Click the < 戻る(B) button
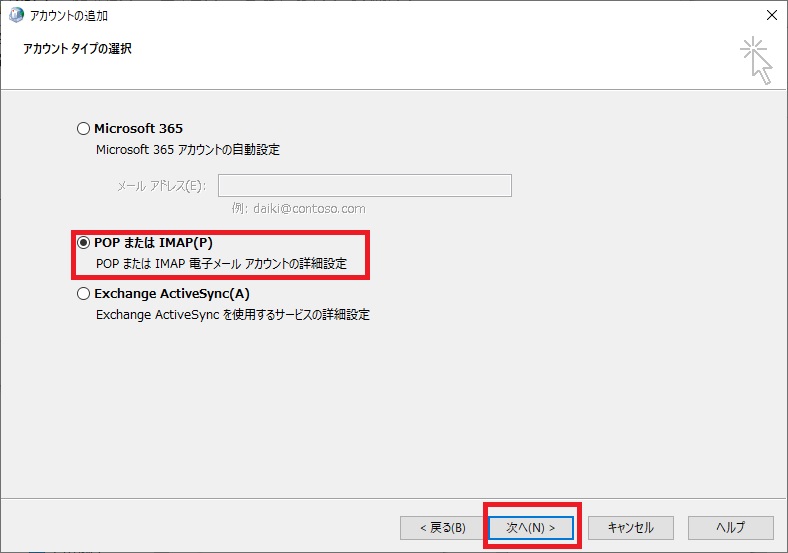The height and width of the screenshot is (553, 788). [x=443, y=528]
